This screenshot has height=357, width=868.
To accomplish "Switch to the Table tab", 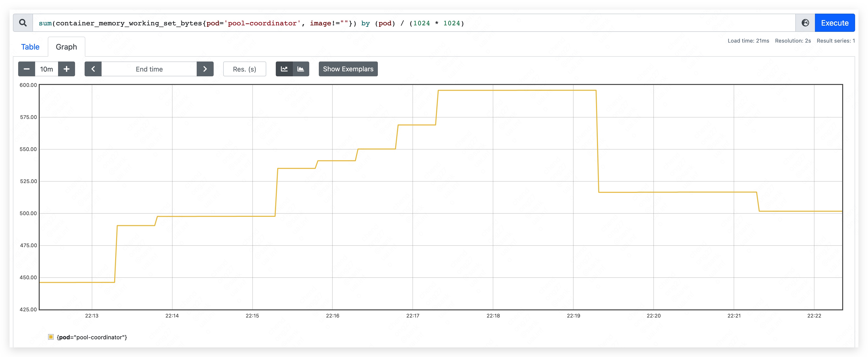I will click(x=30, y=47).
